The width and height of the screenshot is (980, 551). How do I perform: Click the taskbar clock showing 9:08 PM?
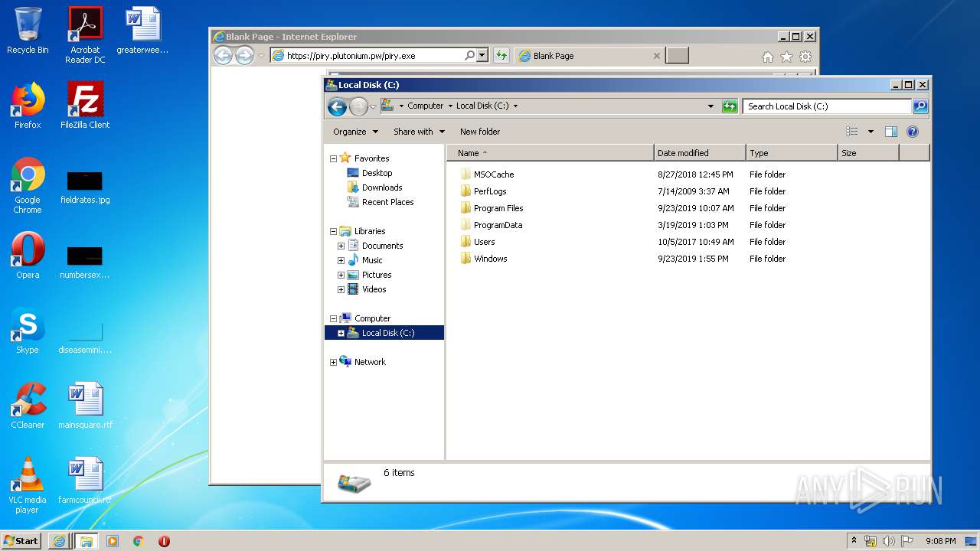[940, 541]
